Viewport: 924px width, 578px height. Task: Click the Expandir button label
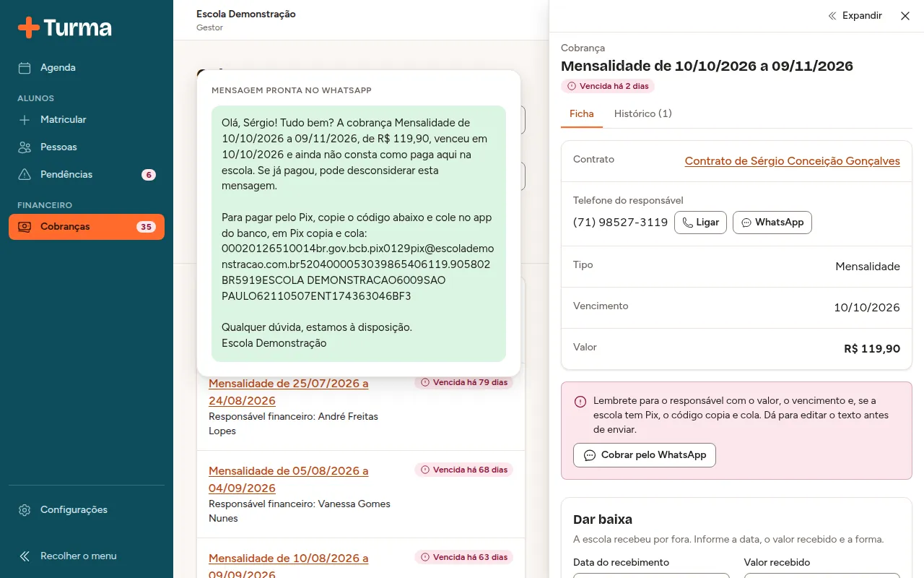pos(862,16)
